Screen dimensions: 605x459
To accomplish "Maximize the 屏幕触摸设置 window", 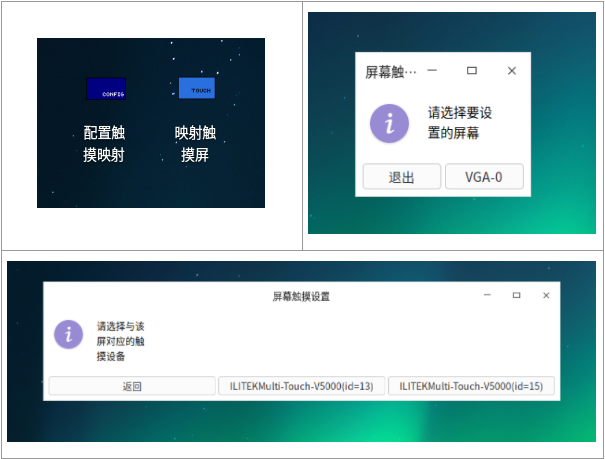I will (516, 295).
